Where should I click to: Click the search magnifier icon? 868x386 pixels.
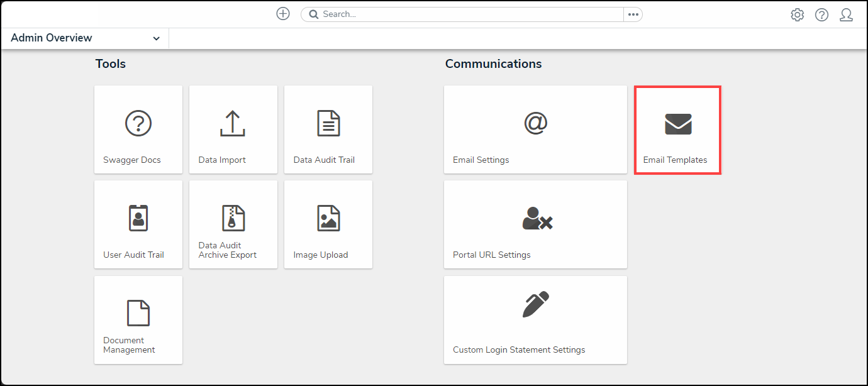point(314,14)
